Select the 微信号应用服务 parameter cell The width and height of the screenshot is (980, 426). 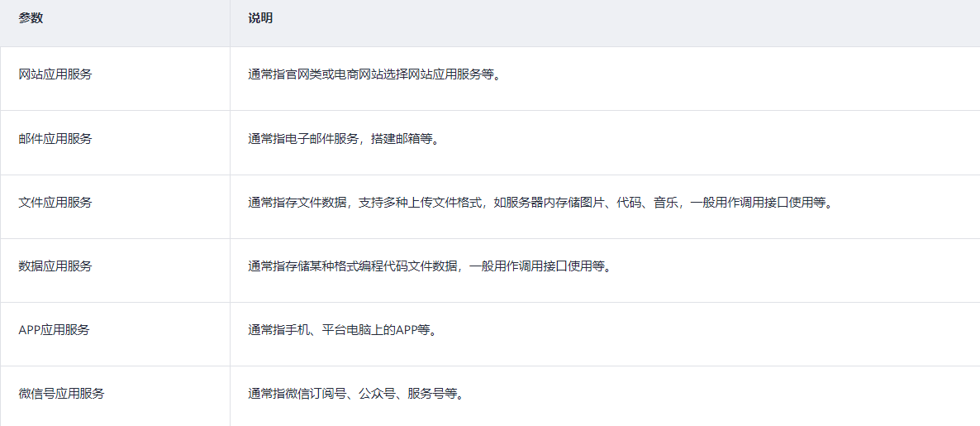tap(61, 394)
